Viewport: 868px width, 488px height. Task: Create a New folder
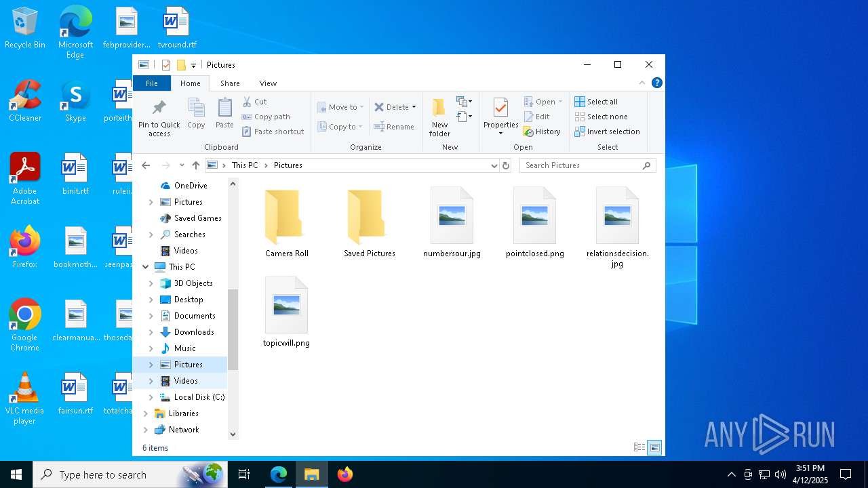[x=439, y=117]
